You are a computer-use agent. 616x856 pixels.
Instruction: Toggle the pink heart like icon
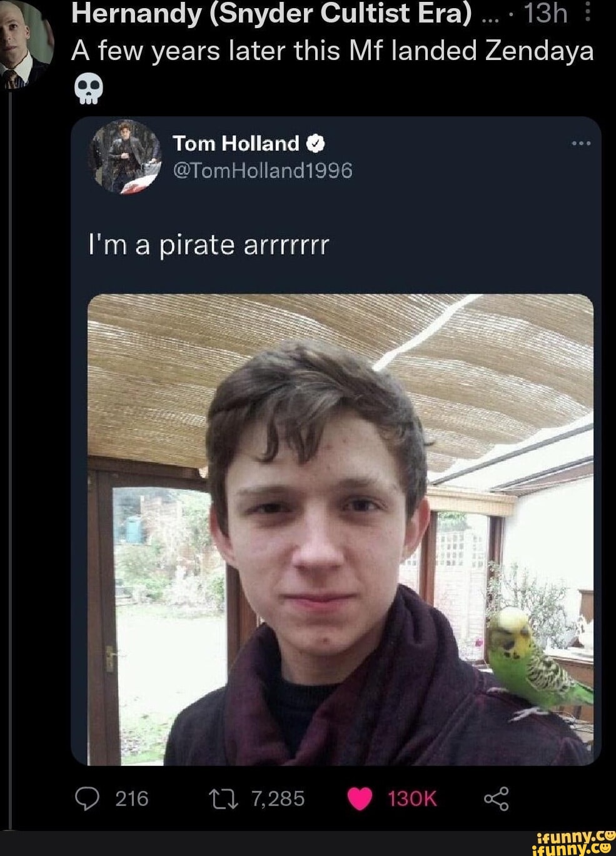pyautogui.click(x=360, y=798)
